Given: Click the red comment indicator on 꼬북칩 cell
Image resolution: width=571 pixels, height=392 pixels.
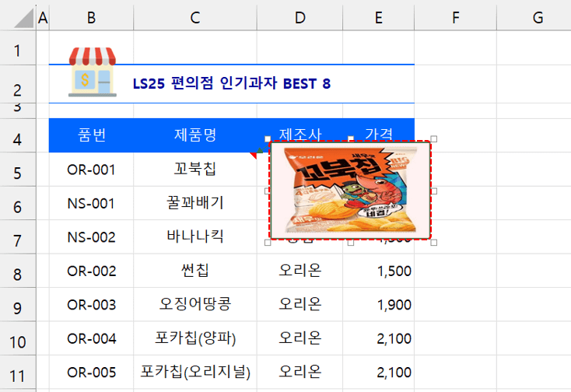Looking at the screenshot, I should pyautogui.click(x=254, y=155).
